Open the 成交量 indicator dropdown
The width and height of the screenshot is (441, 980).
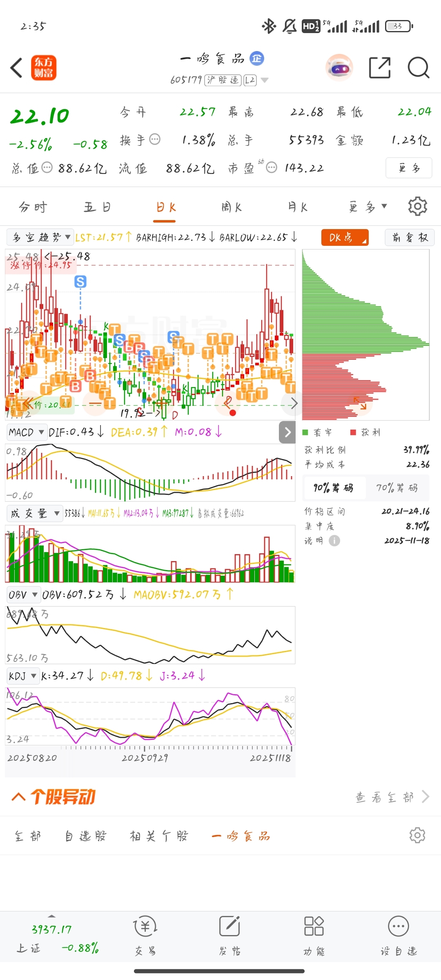pyautogui.click(x=35, y=513)
